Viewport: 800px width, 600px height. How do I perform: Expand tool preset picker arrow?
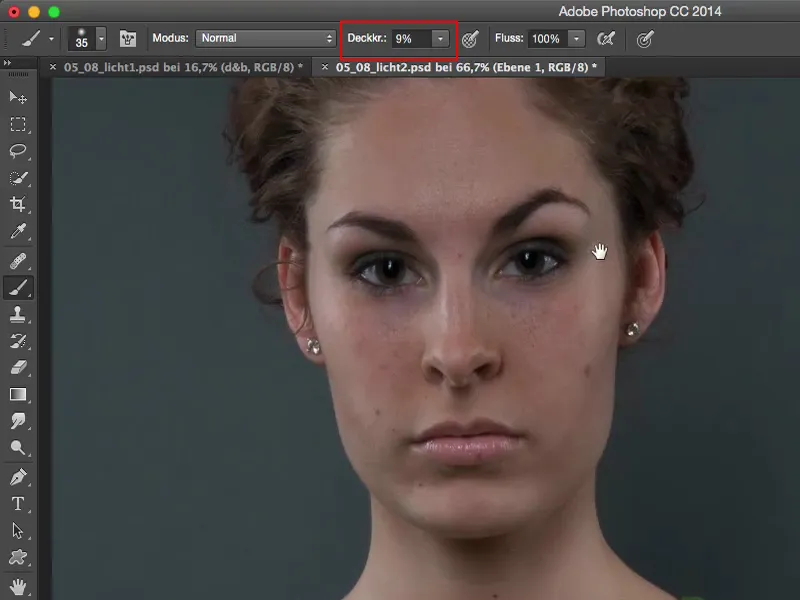click(52, 39)
